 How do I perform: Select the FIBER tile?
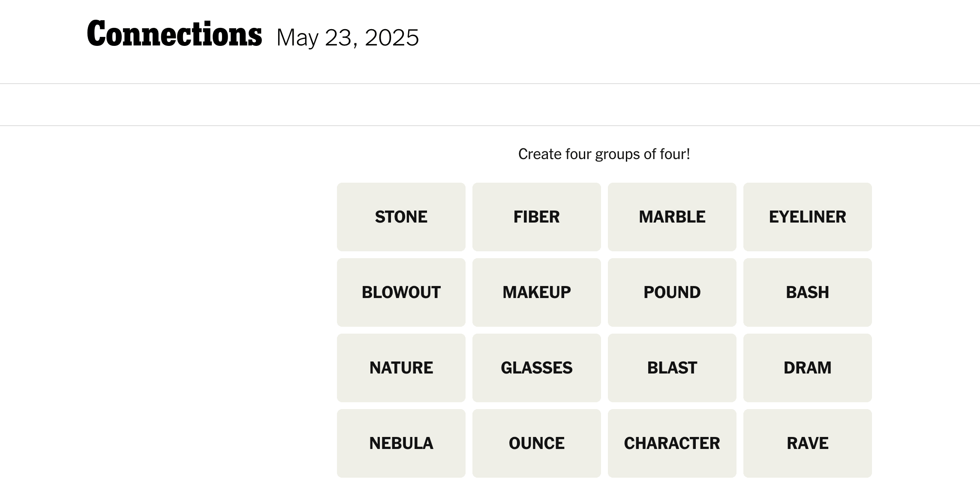coord(536,217)
